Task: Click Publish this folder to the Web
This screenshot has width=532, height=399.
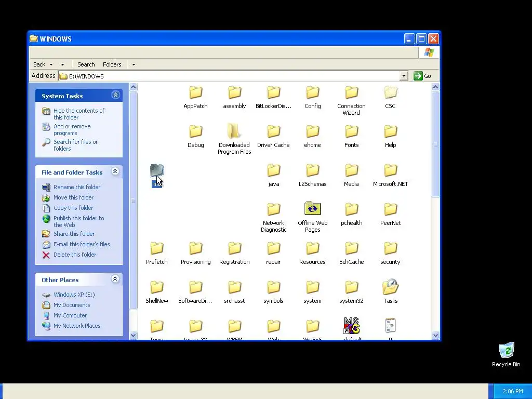Action: click(x=79, y=221)
